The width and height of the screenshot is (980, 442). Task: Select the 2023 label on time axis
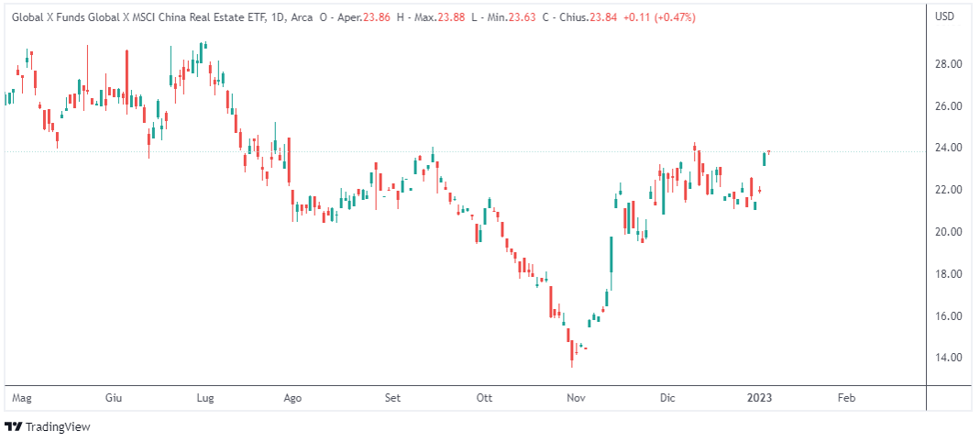(x=758, y=398)
